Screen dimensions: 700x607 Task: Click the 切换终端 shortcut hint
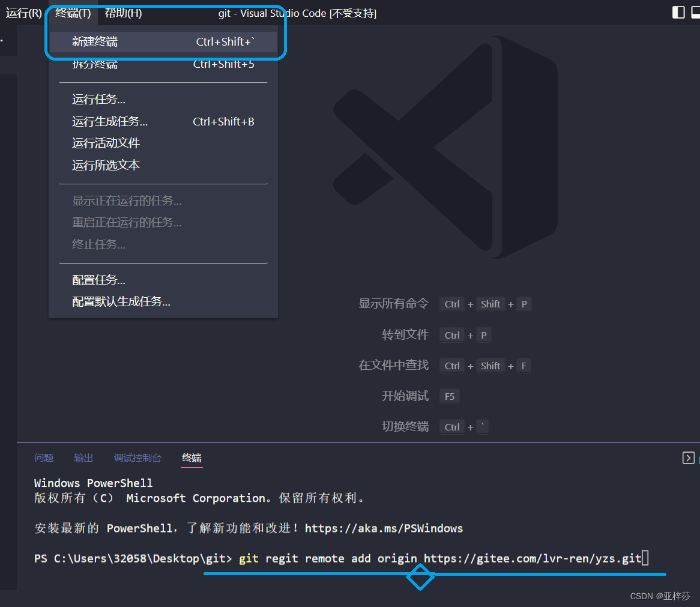405,427
